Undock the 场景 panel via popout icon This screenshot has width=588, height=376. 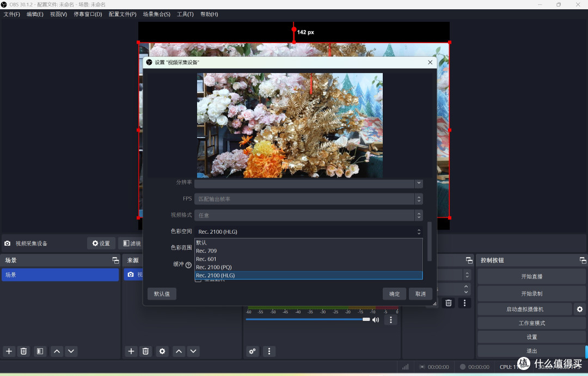pos(115,260)
